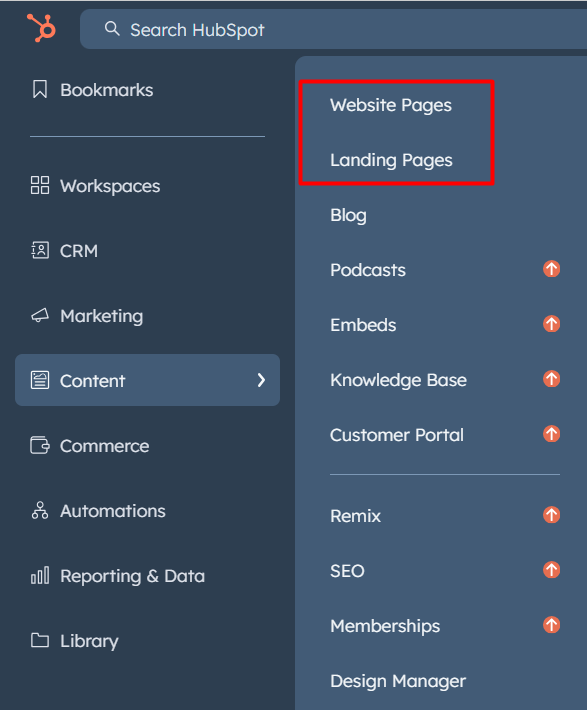The width and height of the screenshot is (587, 710).
Task: Open Podcasts in Content submenu
Action: point(368,270)
